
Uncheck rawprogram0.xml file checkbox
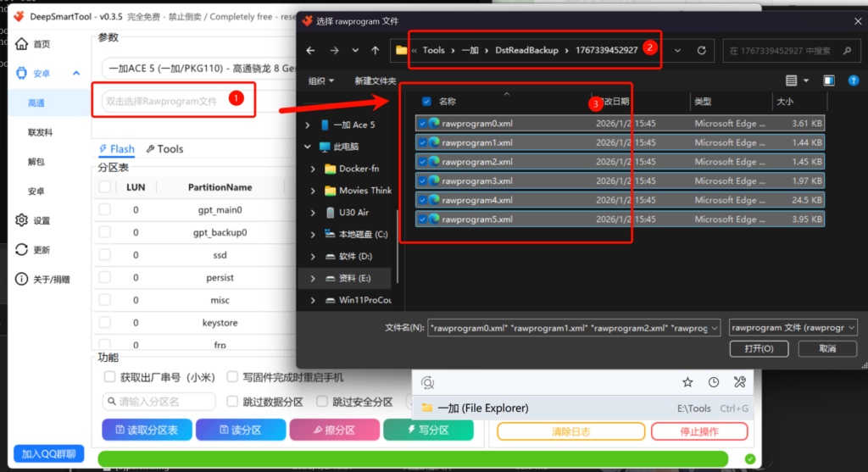pos(422,123)
